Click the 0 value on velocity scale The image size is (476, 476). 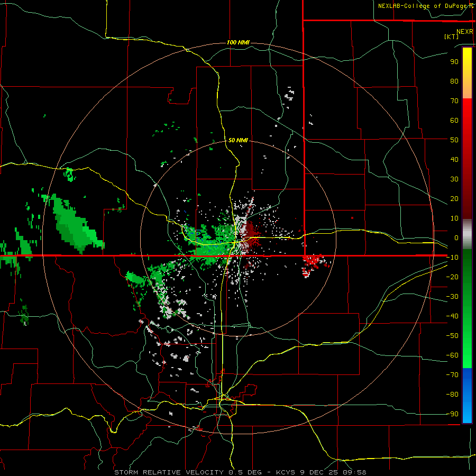tap(456, 237)
